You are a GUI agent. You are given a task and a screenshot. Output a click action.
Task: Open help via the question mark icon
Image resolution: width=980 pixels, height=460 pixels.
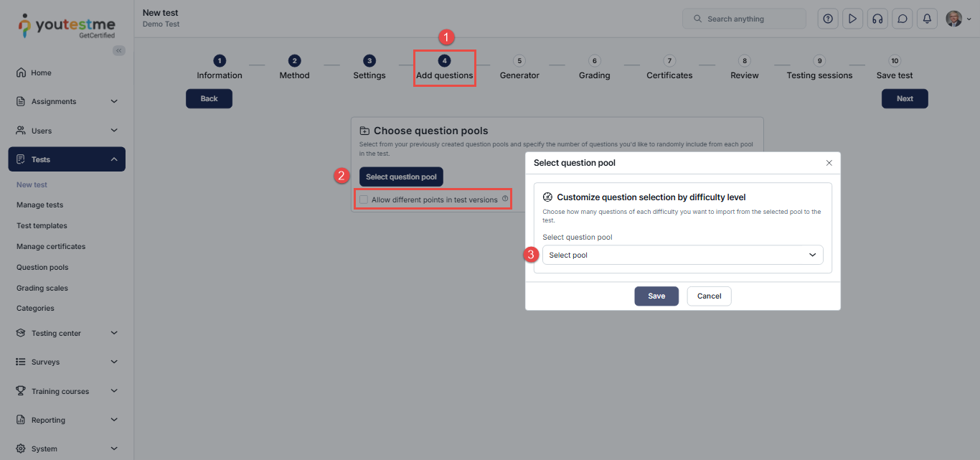(x=828, y=19)
